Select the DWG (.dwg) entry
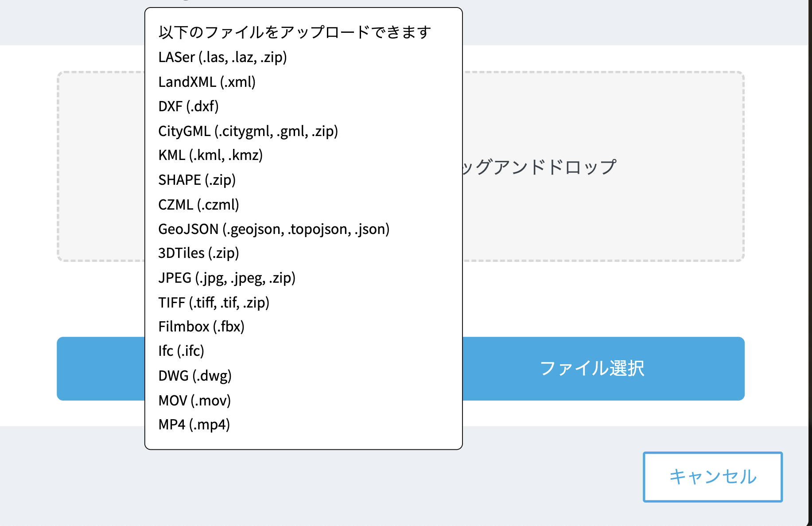The width and height of the screenshot is (812, 526). pos(195,376)
